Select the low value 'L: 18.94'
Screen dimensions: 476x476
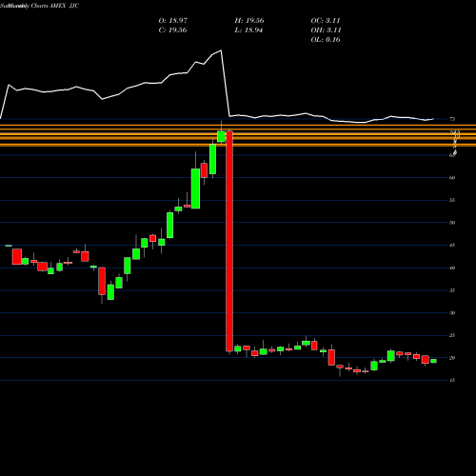pos(248,30)
